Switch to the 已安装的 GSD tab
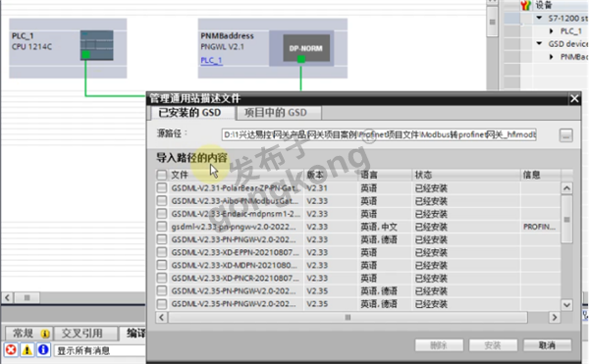The width and height of the screenshot is (589, 364). click(193, 113)
